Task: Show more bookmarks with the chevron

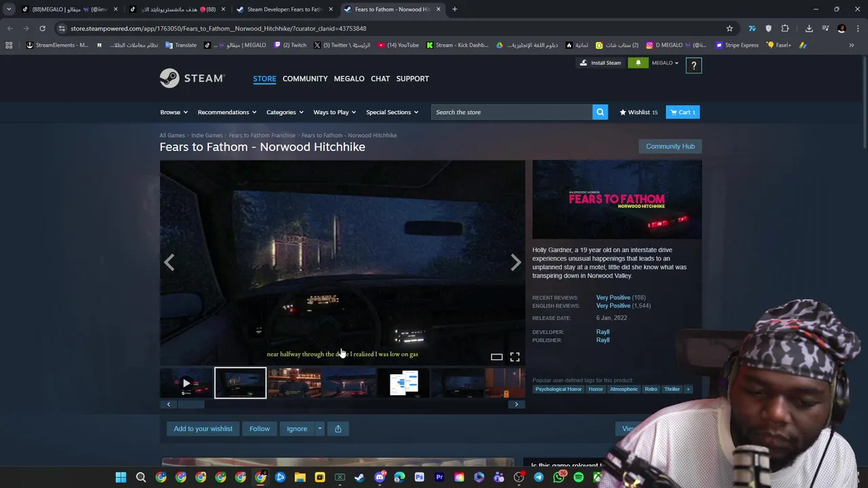Action: 852,45
